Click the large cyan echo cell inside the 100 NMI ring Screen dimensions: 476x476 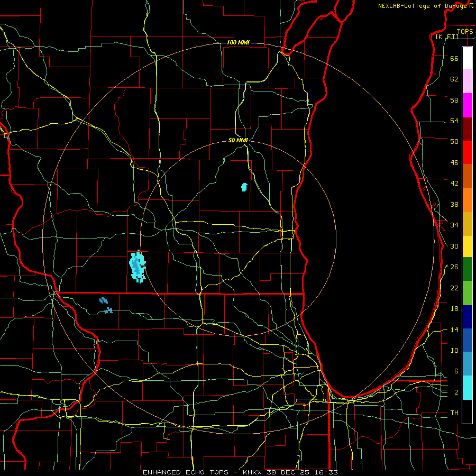pyautogui.click(x=138, y=266)
